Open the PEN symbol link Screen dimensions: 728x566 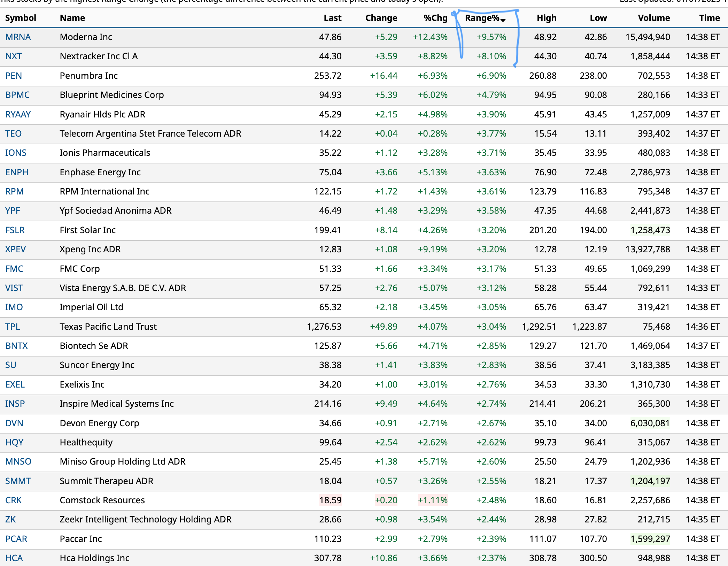coord(14,76)
